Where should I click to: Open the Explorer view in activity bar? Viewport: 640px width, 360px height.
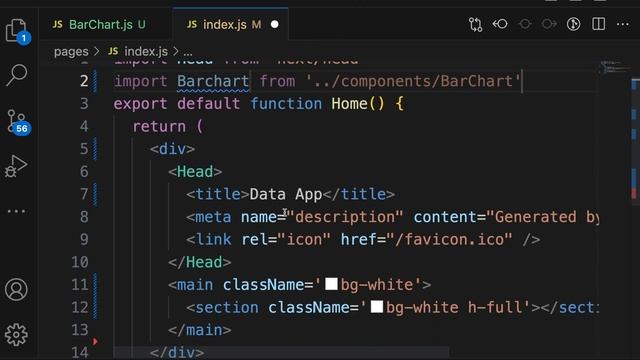pyautogui.click(x=17, y=30)
